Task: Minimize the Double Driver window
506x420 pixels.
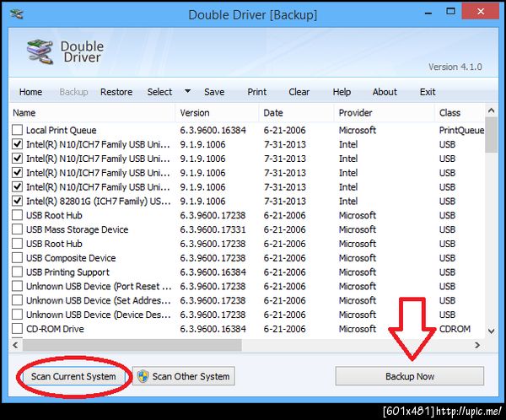Action: pyautogui.click(x=428, y=13)
